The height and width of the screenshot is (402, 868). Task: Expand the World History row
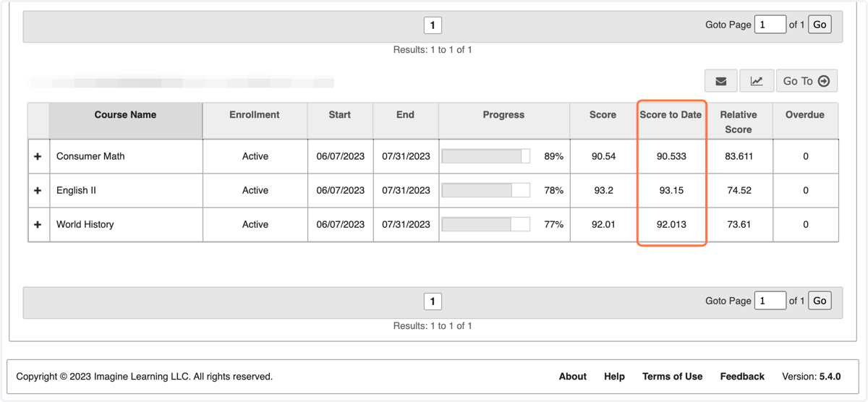pos(38,224)
